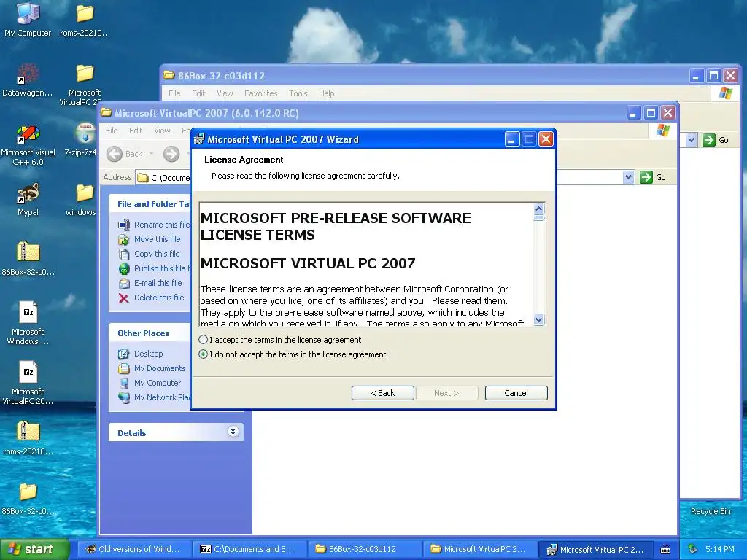Click Rename this file task icon

pyautogui.click(x=124, y=225)
